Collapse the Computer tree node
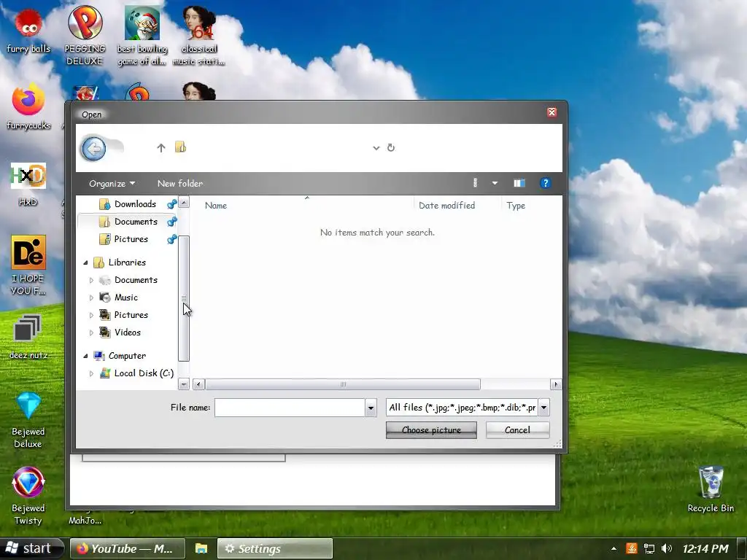 [x=86, y=356]
